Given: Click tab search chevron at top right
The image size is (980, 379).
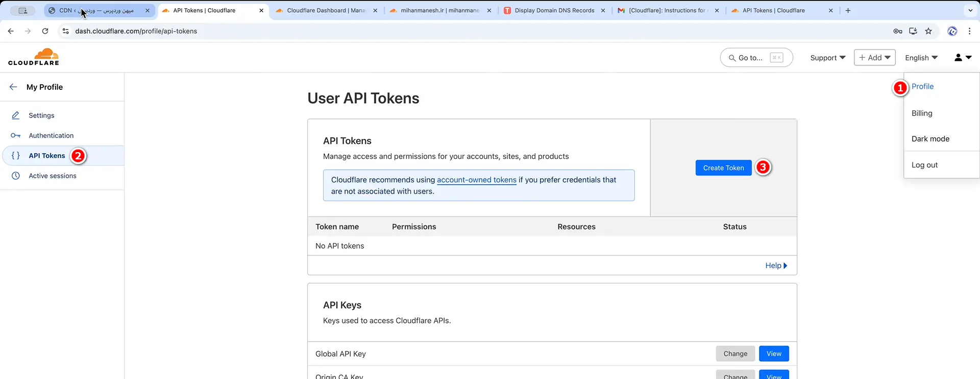Looking at the screenshot, I should coord(970,10).
